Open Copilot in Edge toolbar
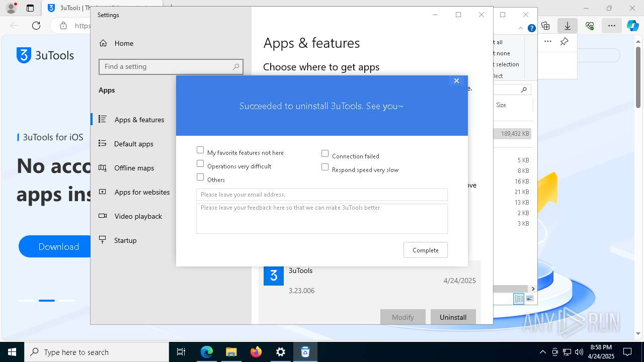This screenshot has width=644, height=362. pos(633,26)
